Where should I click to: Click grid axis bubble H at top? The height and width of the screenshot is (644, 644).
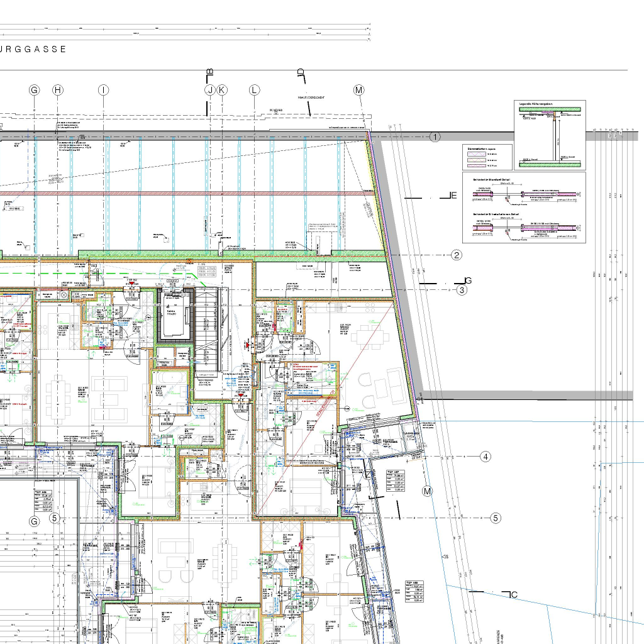(x=58, y=90)
